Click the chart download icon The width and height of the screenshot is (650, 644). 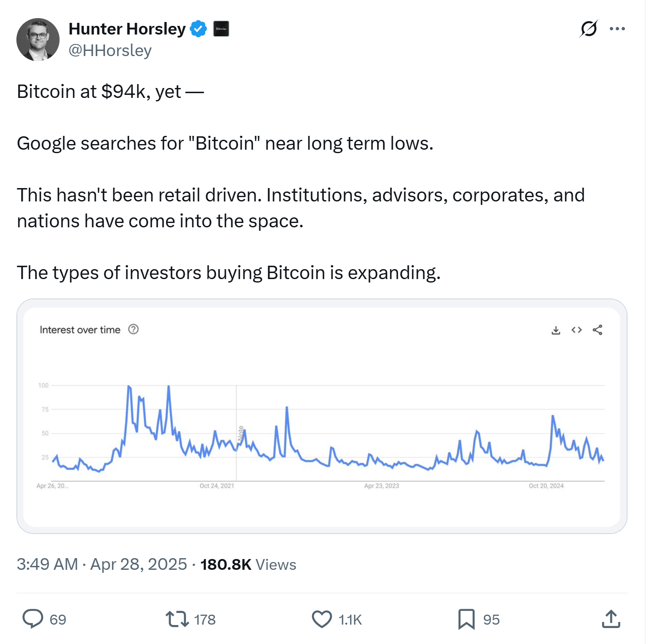tap(556, 330)
